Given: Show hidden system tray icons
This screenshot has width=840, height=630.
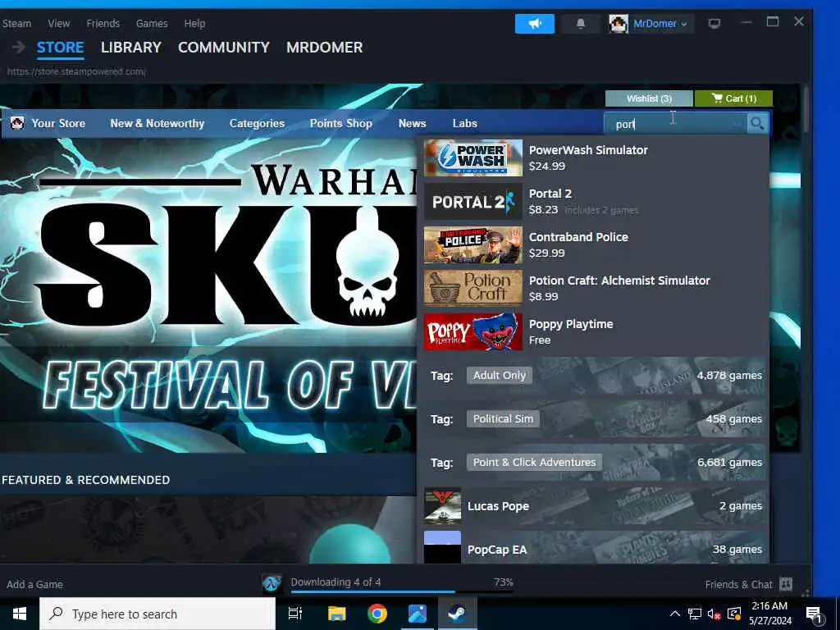Looking at the screenshot, I should click(675, 614).
